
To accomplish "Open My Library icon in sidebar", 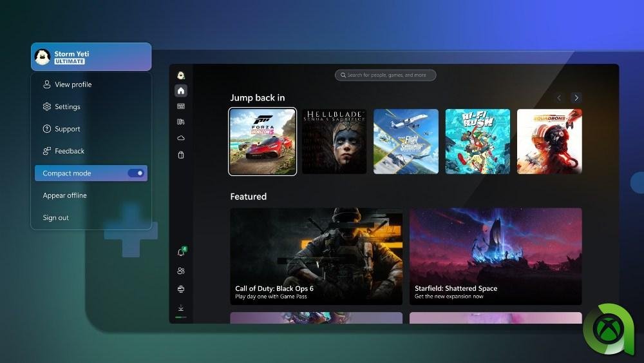I will point(181,122).
